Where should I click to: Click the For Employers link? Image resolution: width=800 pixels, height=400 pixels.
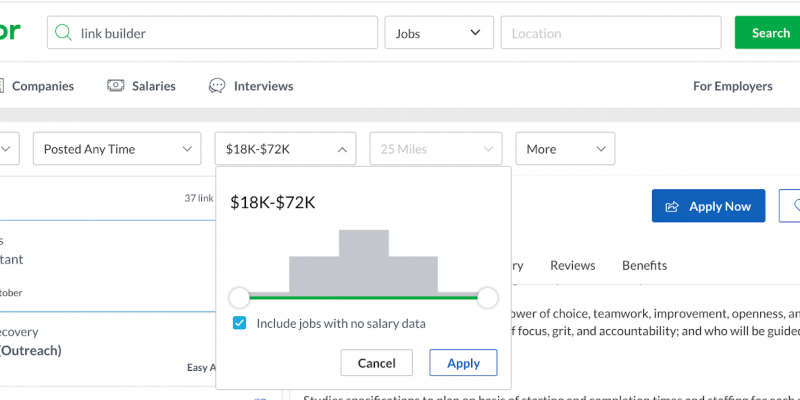click(x=732, y=86)
